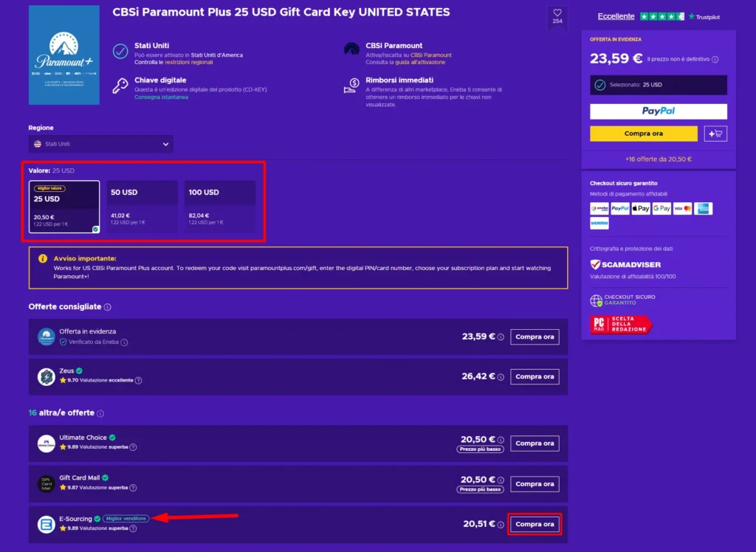Buy the Offerta in evidenza with Compra ora
The width and height of the screenshot is (756, 552).
click(x=535, y=337)
